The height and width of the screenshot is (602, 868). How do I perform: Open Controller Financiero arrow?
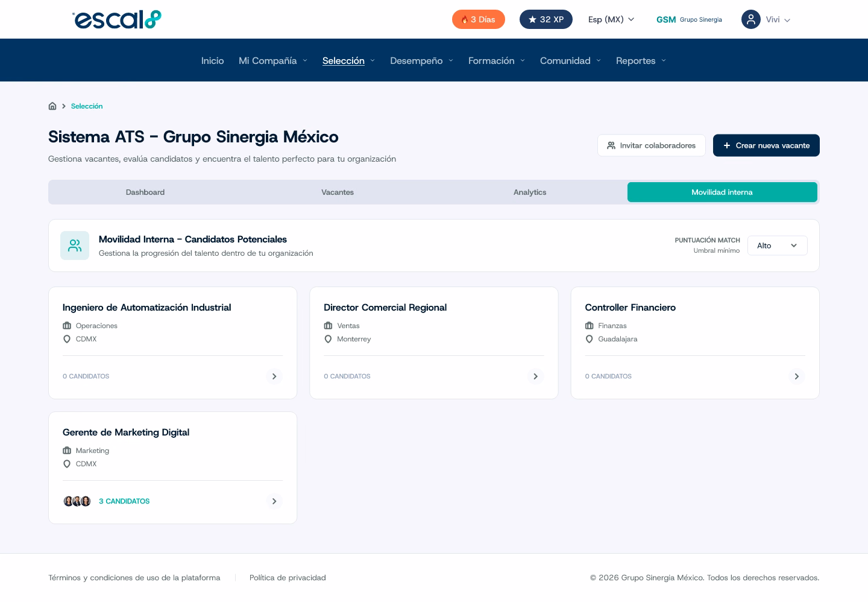tap(796, 376)
